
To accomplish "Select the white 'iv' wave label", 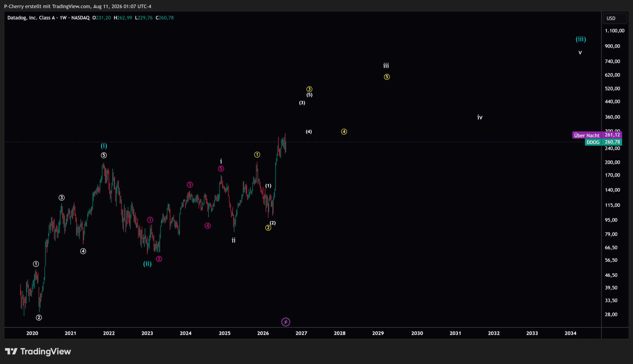I will click(480, 117).
